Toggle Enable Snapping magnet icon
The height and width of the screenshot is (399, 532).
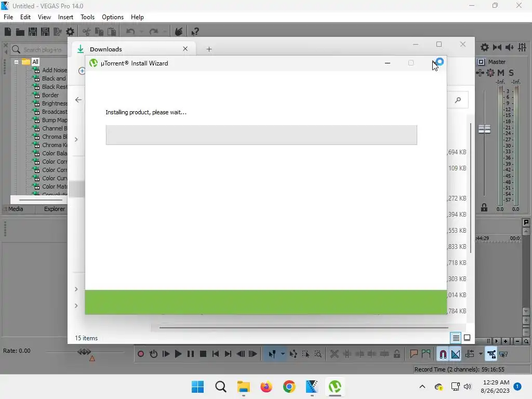pos(443,354)
